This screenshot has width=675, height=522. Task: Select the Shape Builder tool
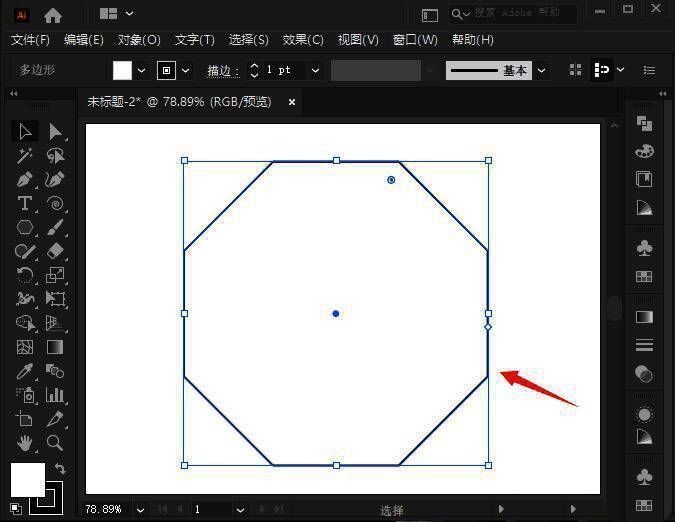pos(26,323)
